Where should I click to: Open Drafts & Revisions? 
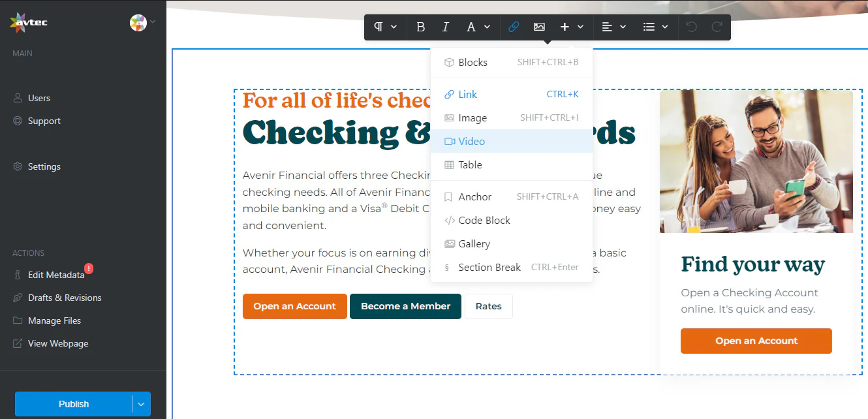click(x=65, y=298)
